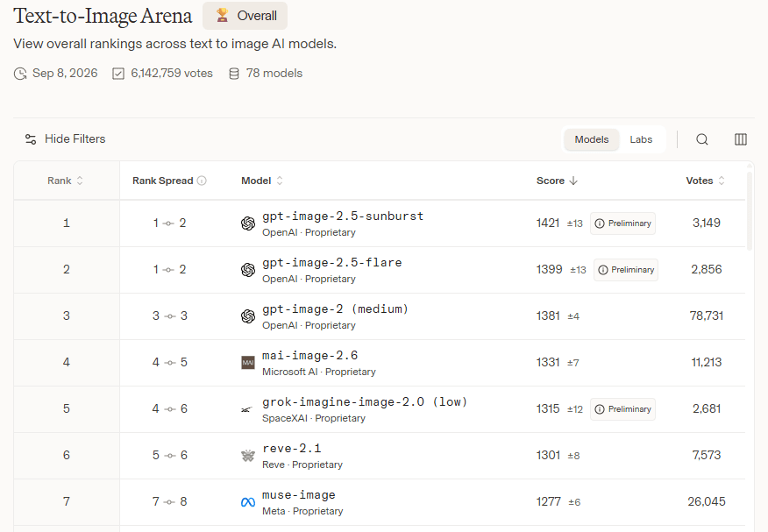Open gpt-image-2.5-flare model link
Image resolution: width=768 pixels, height=532 pixels.
click(332, 263)
